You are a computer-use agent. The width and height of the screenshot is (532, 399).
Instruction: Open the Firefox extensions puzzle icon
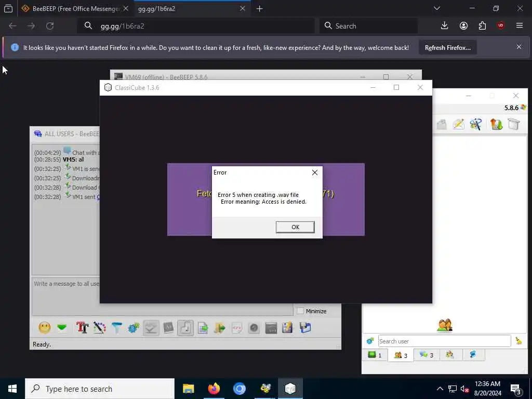click(482, 26)
